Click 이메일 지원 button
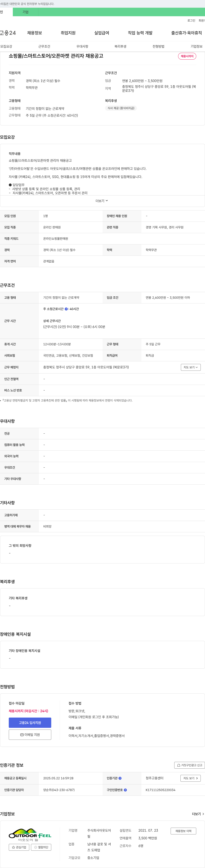Screen dimensions: 205x868 (x=30, y=735)
